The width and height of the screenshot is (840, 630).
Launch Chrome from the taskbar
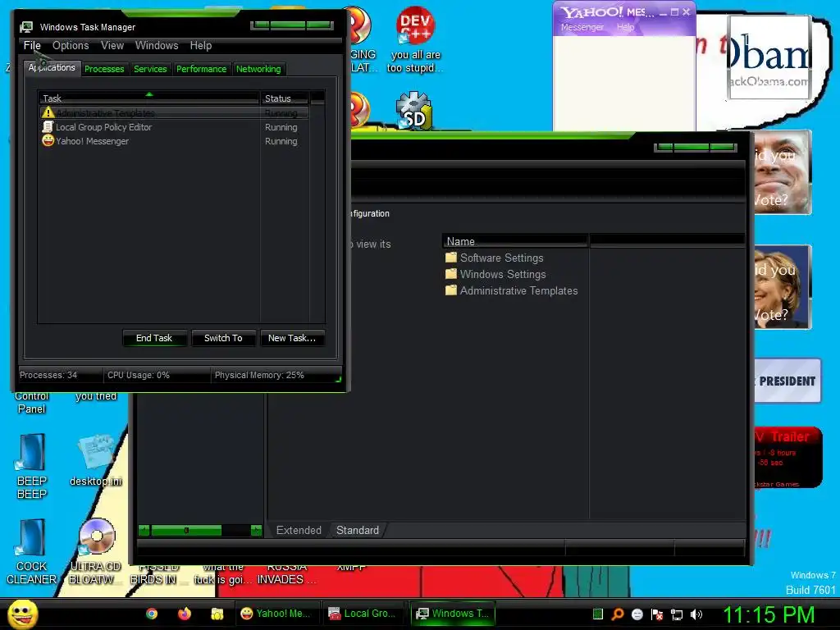pyautogui.click(x=152, y=614)
